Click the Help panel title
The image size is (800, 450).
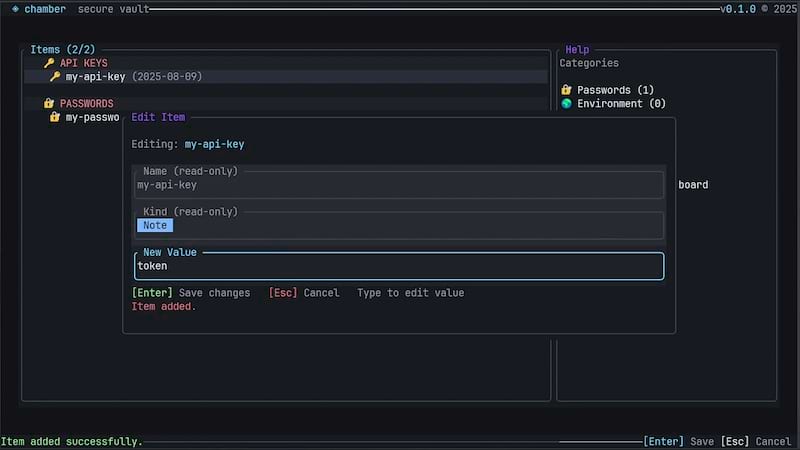coord(577,49)
